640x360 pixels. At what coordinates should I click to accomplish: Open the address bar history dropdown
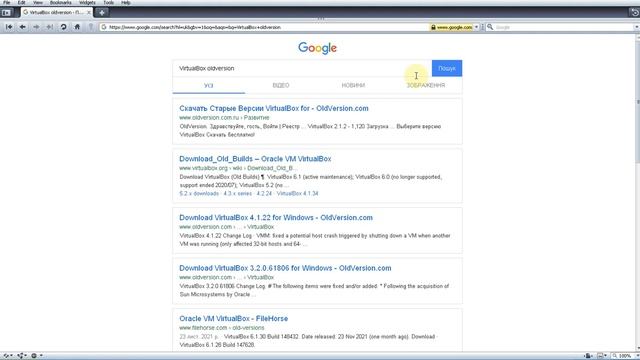(476, 27)
